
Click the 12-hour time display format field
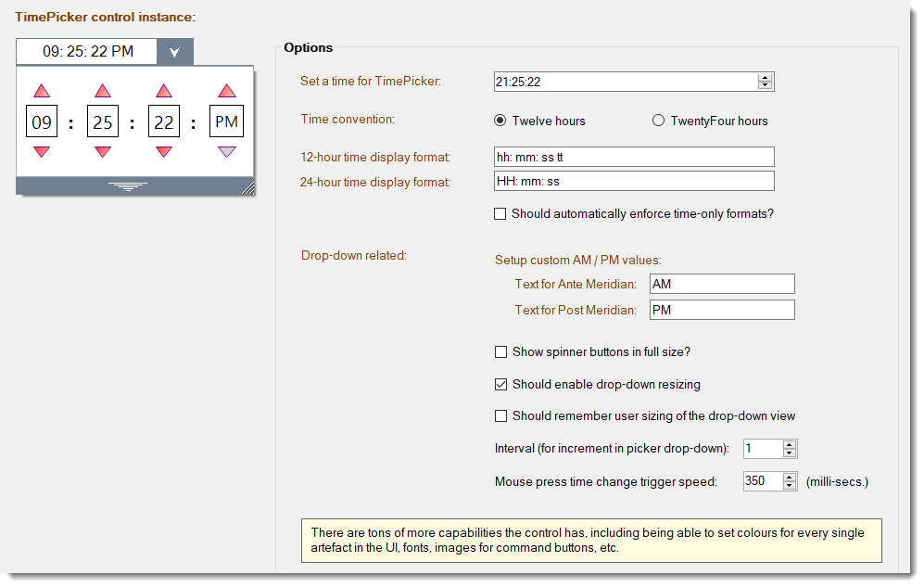pos(634,157)
